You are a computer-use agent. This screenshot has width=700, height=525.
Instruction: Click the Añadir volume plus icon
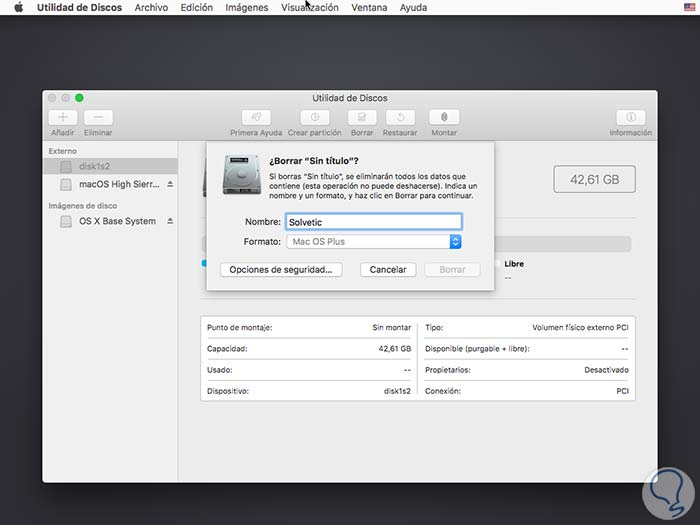[62, 117]
